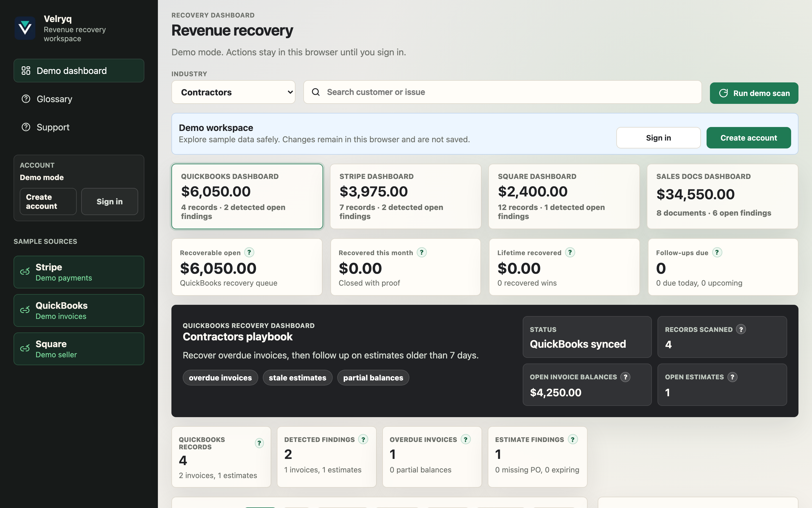The image size is (812, 508).
Task: Show help tooltip for Detected findings
Action: (363, 439)
